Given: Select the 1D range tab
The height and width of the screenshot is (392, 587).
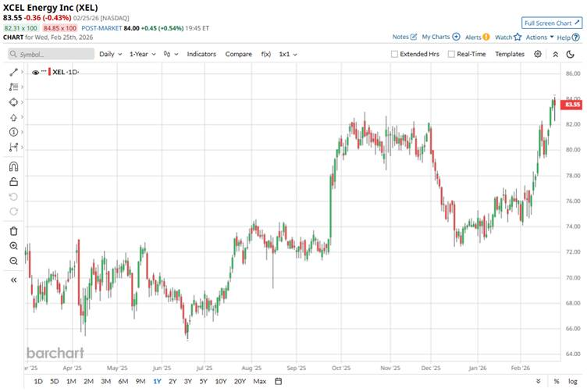Looking at the screenshot, I should click(38, 381).
